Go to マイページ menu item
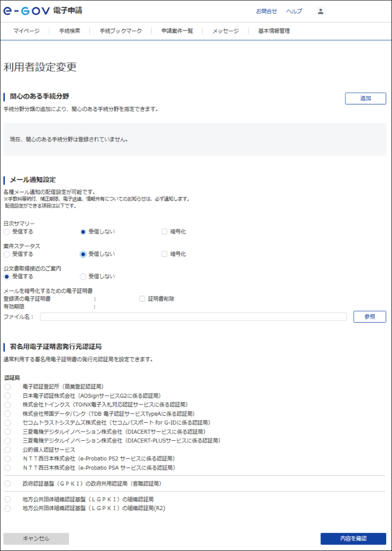 coord(26,31)
